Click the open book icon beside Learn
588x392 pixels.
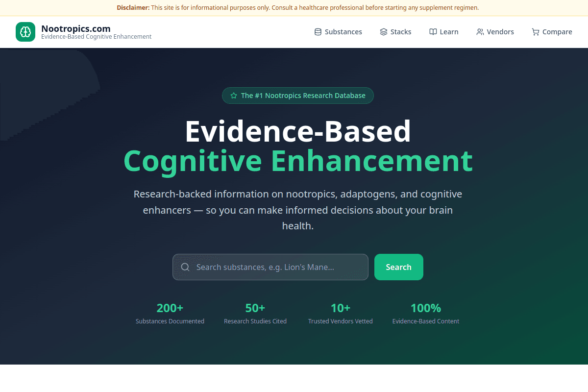tap(433, 32)
